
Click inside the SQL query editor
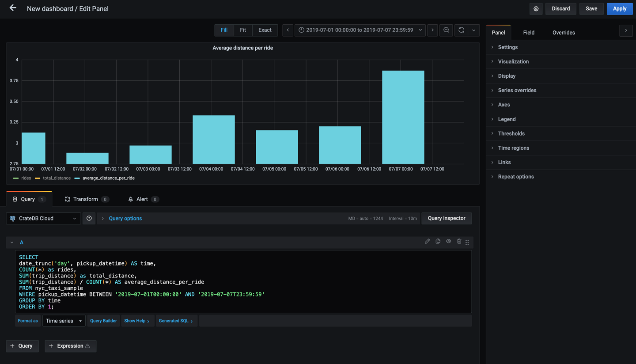(x=243, y=282)
